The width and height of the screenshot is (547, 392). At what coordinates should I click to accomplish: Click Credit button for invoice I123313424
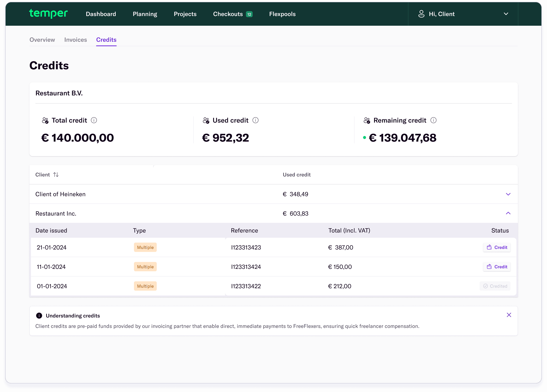click(497, 267)
